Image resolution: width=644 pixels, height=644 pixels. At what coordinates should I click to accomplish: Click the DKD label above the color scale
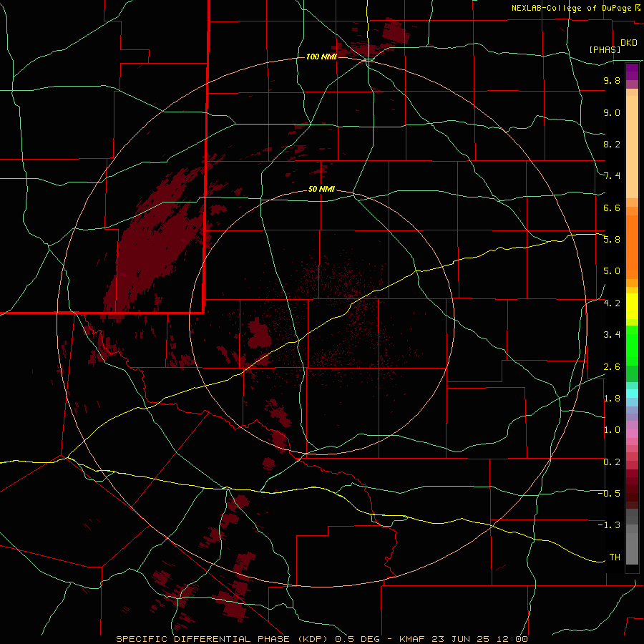(629, 43)
